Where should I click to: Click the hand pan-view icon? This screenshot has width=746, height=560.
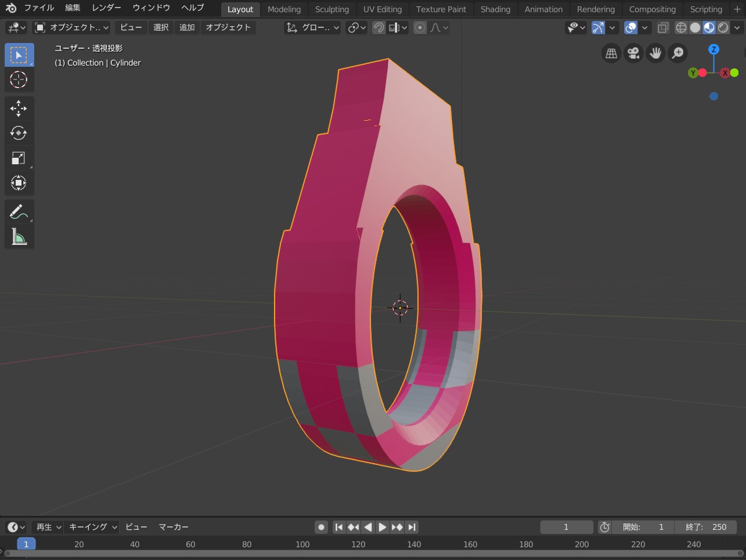(655, 53)
